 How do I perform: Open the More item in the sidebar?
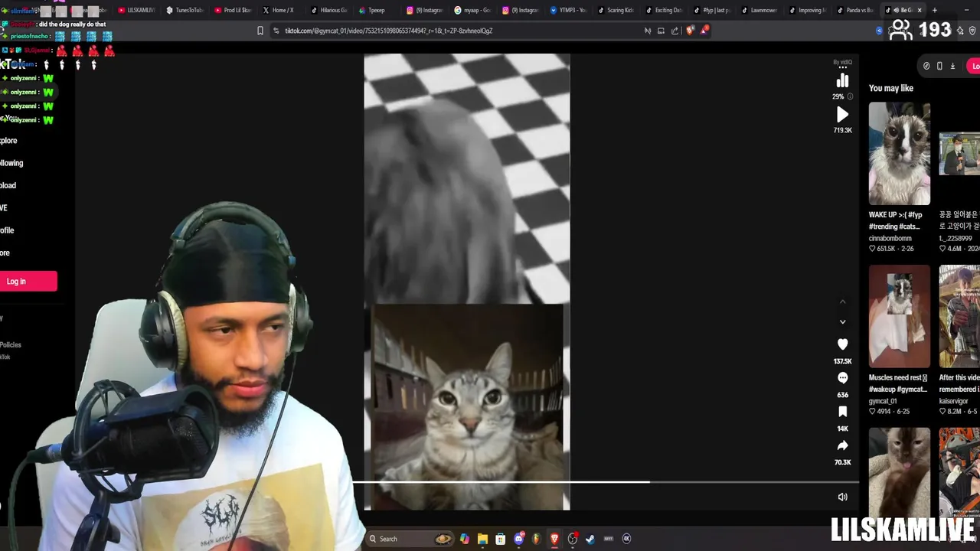click(5, 253)
